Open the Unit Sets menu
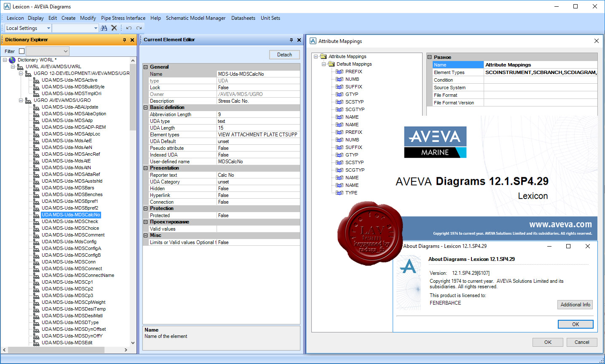This screenshot has width=605, height=364. (x=270, y=18)
